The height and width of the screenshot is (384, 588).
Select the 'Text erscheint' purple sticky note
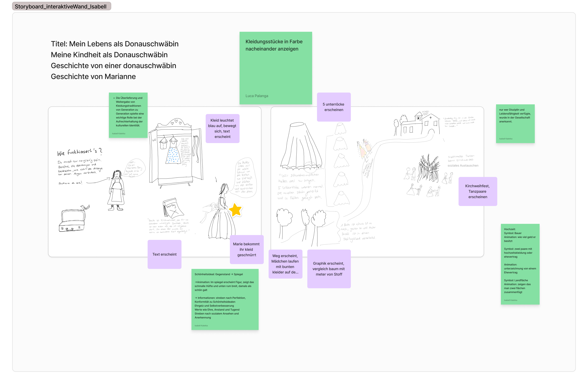click(x=165, y=254)
